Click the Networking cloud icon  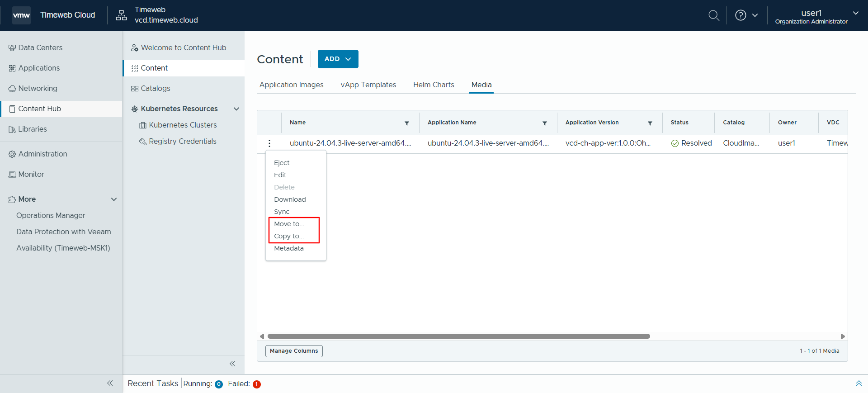(12, 89)
